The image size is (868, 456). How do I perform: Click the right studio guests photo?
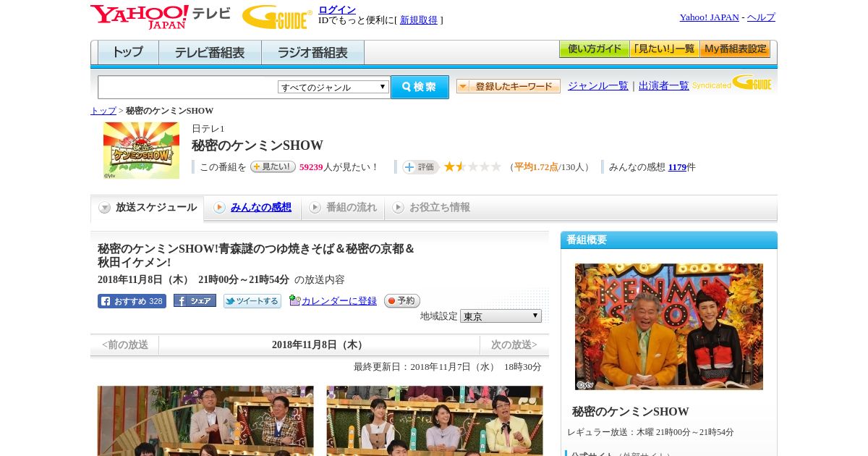435,421
